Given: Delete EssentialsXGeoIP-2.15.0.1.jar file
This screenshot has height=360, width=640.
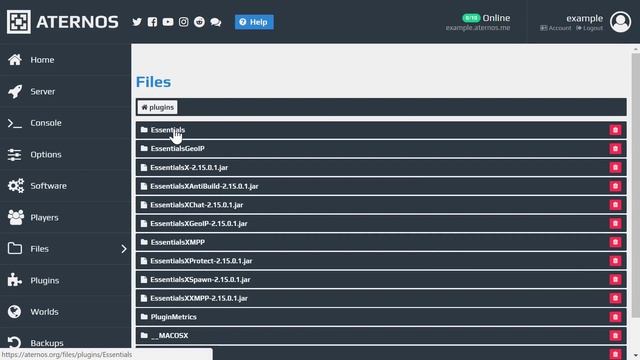Looking at the screenshot, I should tap(615, 223).
